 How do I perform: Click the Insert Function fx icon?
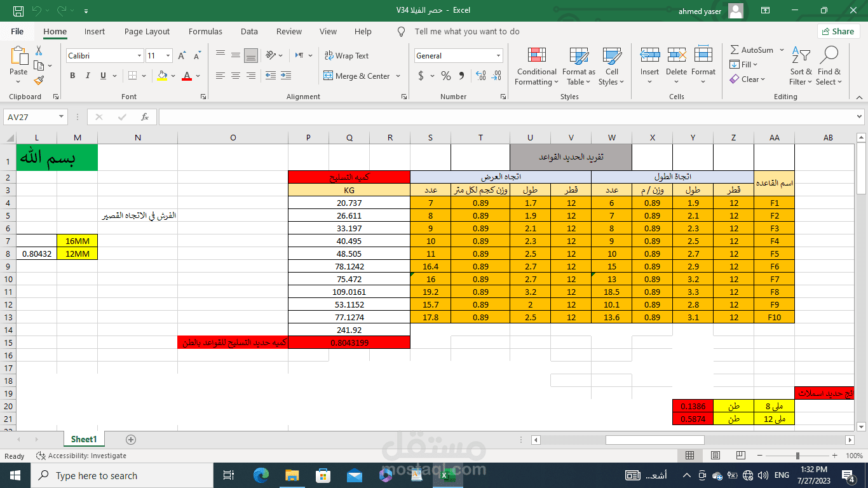coord(145,117)
